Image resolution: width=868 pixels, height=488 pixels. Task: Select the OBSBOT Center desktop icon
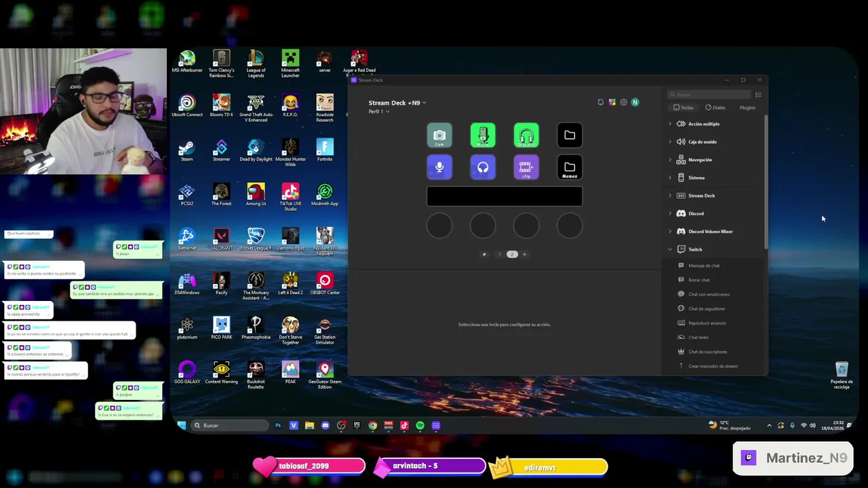325,284
